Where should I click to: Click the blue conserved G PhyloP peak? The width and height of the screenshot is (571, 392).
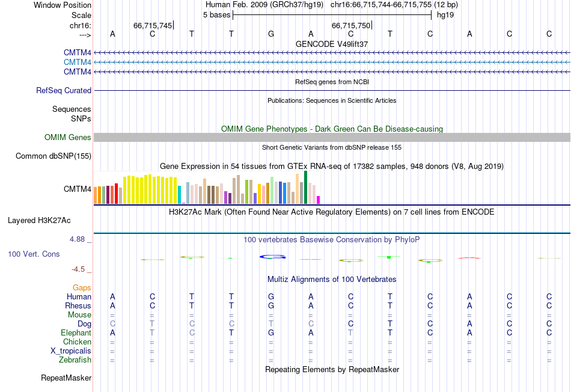click(x=272, y=257)
